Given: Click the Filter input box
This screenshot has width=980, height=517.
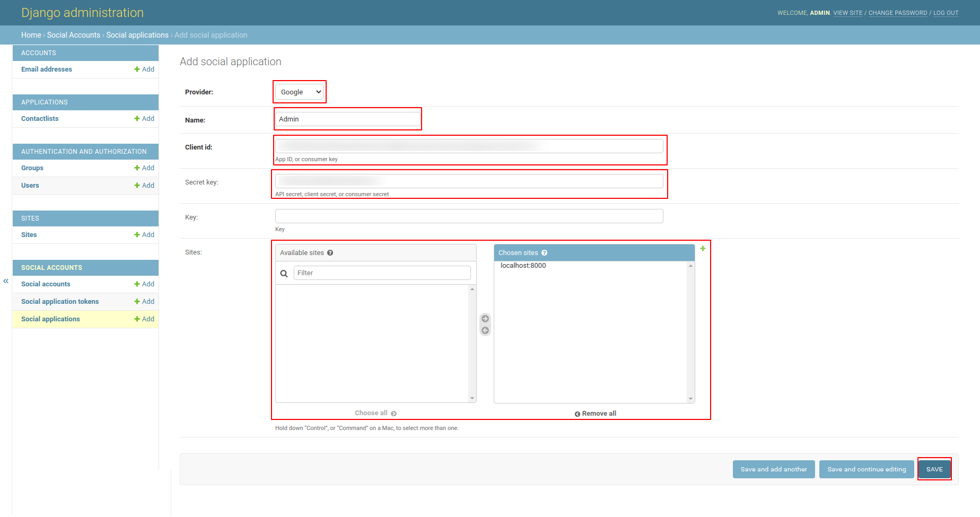Looking at the screenshot, I should 382,273.
